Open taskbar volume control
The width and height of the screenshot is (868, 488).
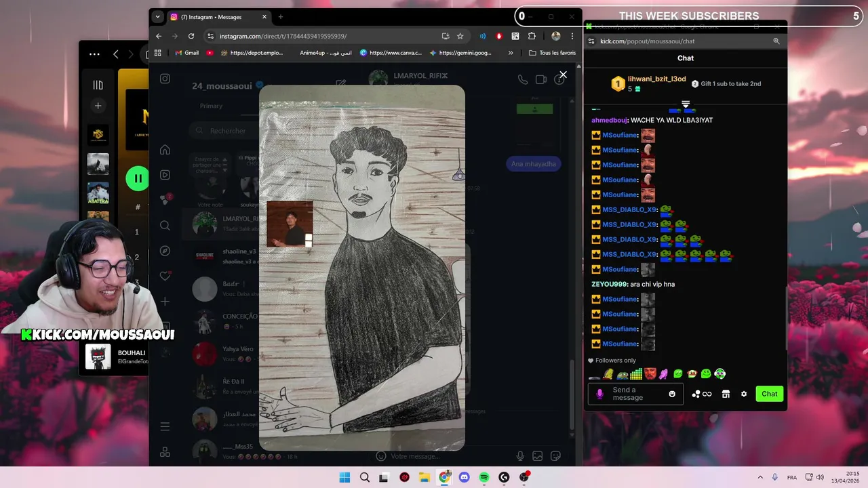pyautogui.click(x=820, y=477)
